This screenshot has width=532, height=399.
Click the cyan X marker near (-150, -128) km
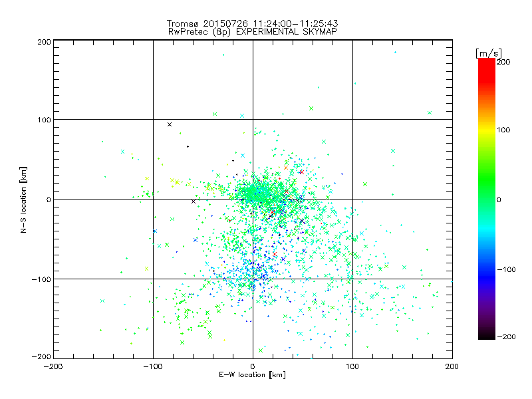[x=102, y=301]
